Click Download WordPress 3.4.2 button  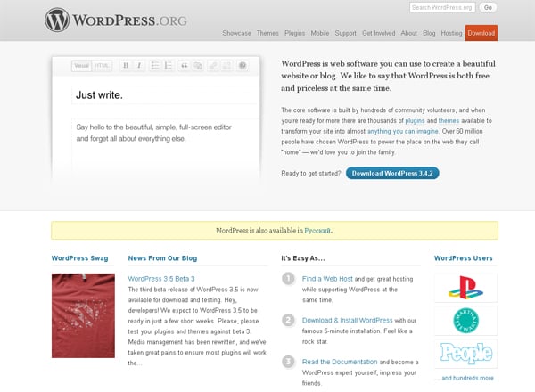pos(392,173)
